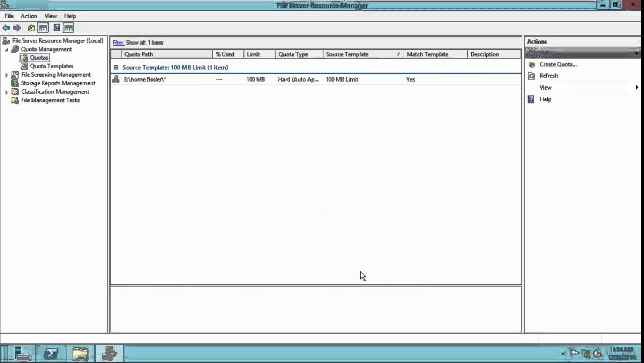Open Help from the toolbar question-mark icon

click(57, 28)
